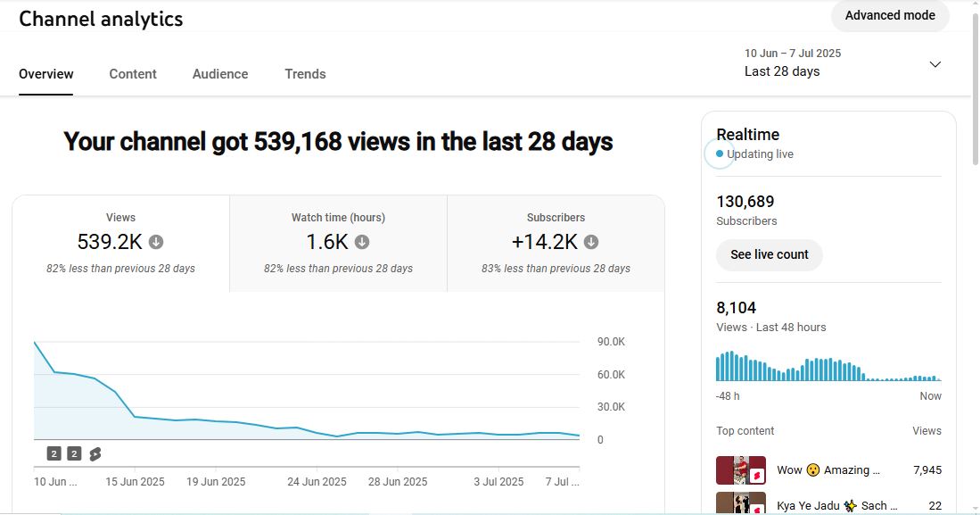Select the Views metric card
The width and height of the screenshot is (980, 515).
tap(120, 243)
